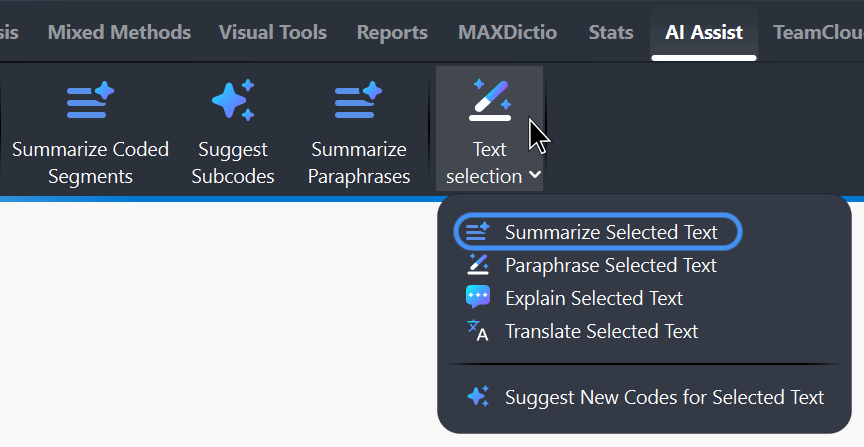The image size is (864, 447).
Task: Switch to the Visual Tools tab
Action: pyautogui.click(x=273, y=32)
